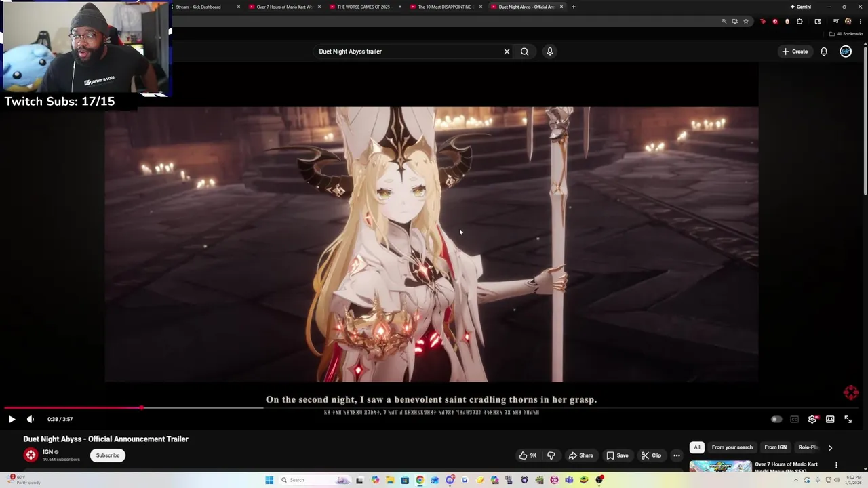Image resolution: width=868 pixels, height=488 pixels.
Task: Open File Explorer from the taskbar
Action: (390, 480)
